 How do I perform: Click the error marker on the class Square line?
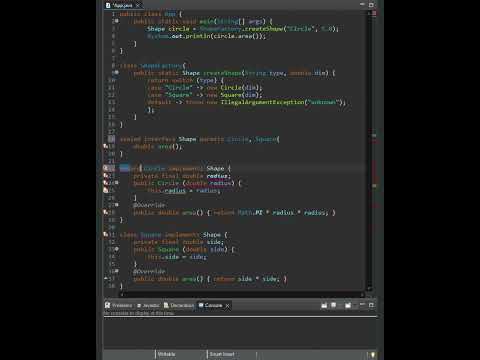tap(106, 234)
